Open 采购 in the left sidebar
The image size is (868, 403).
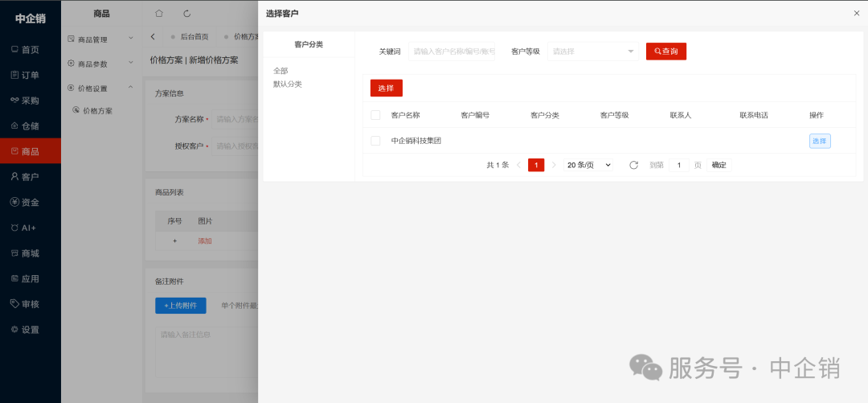pyautogui.click(x=30, y=101)
